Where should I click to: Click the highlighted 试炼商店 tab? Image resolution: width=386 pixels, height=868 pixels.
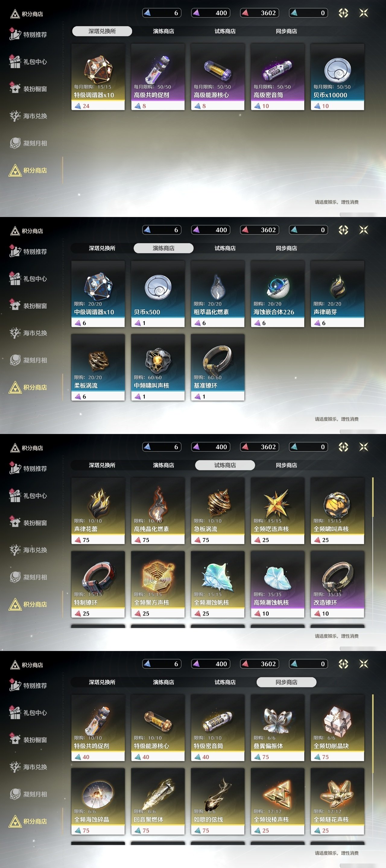coord(225,465)
